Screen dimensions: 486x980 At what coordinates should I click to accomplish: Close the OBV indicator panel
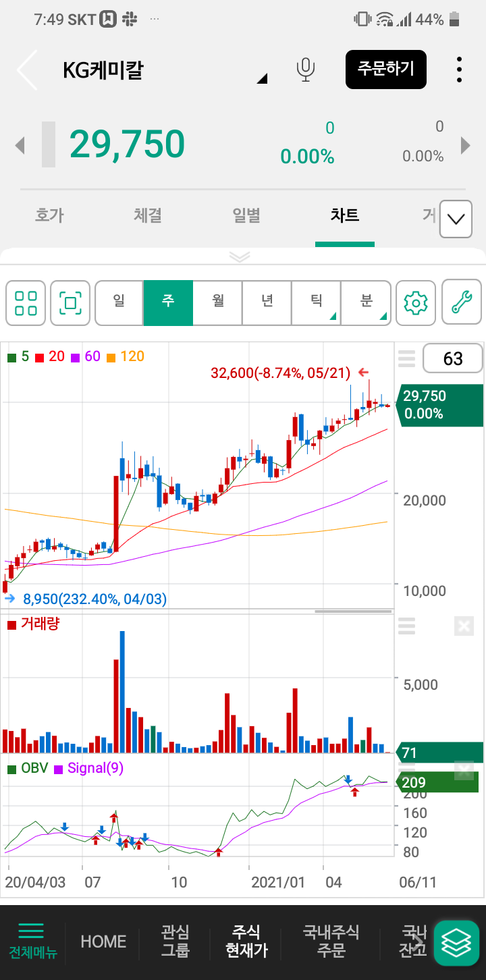coord(464,769)
